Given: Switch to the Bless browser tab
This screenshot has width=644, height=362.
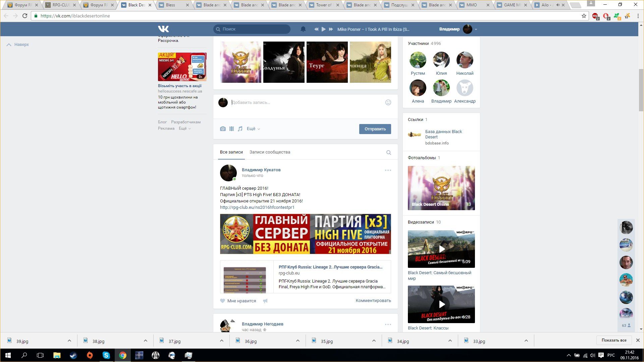Looking at the screenshot, I should [x=174, y=5].
